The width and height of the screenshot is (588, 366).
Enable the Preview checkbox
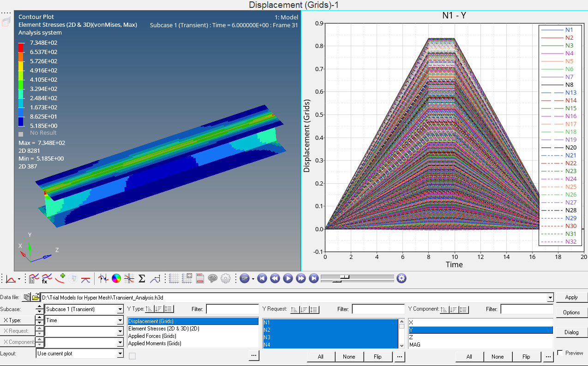point(560,353)
